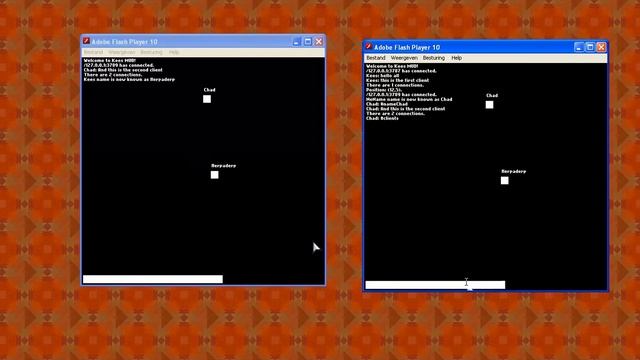Click 'Kees: hello all' line in right window
This screenshot has width=640, height=360.
click(382, 76)
